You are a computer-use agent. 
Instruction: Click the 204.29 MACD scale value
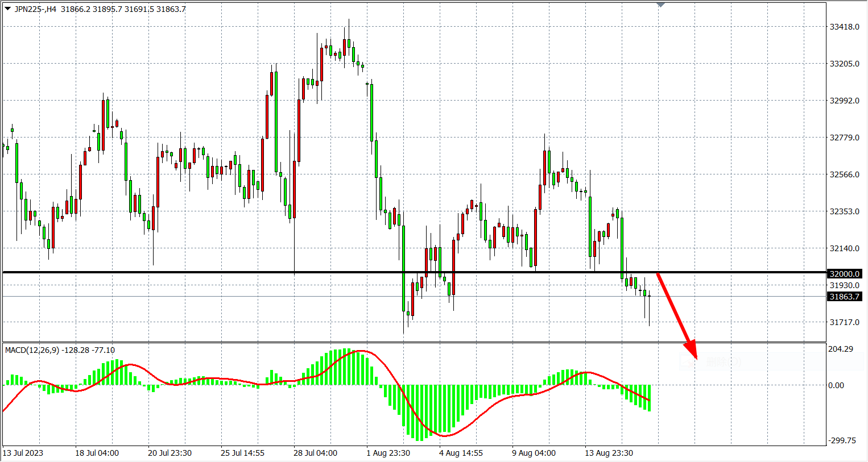click(x=840, y=349)
